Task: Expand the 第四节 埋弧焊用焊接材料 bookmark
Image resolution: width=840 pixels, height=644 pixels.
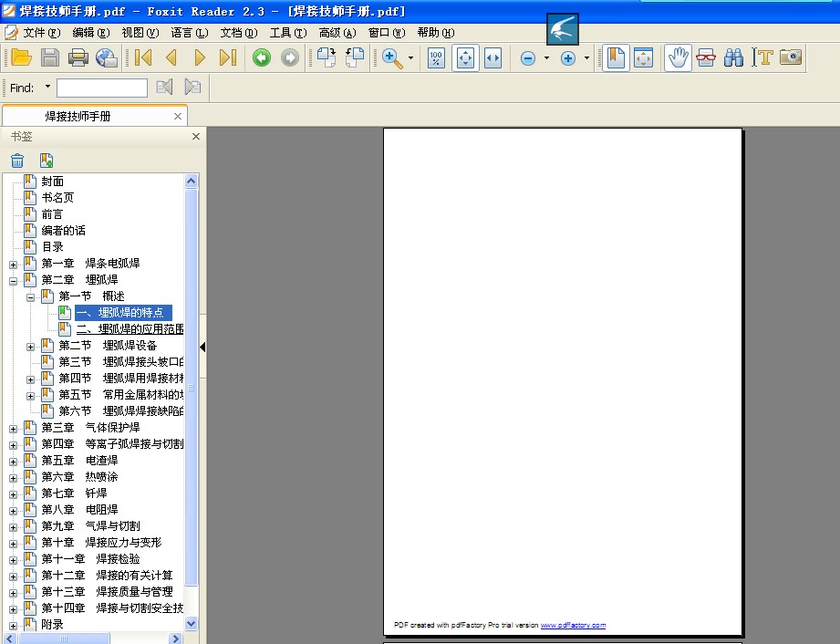Action: click(30, 379)
